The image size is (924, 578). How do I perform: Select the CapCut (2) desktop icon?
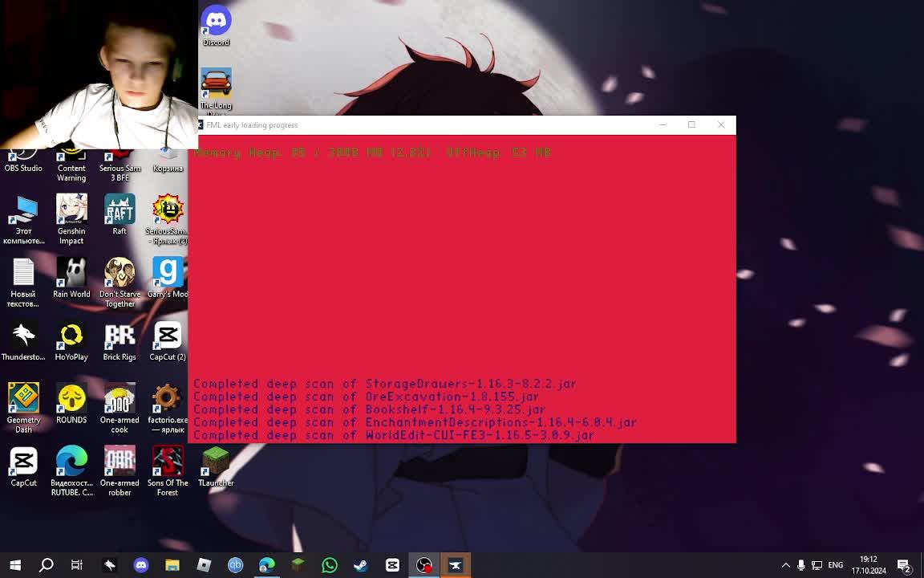[168, 340]
